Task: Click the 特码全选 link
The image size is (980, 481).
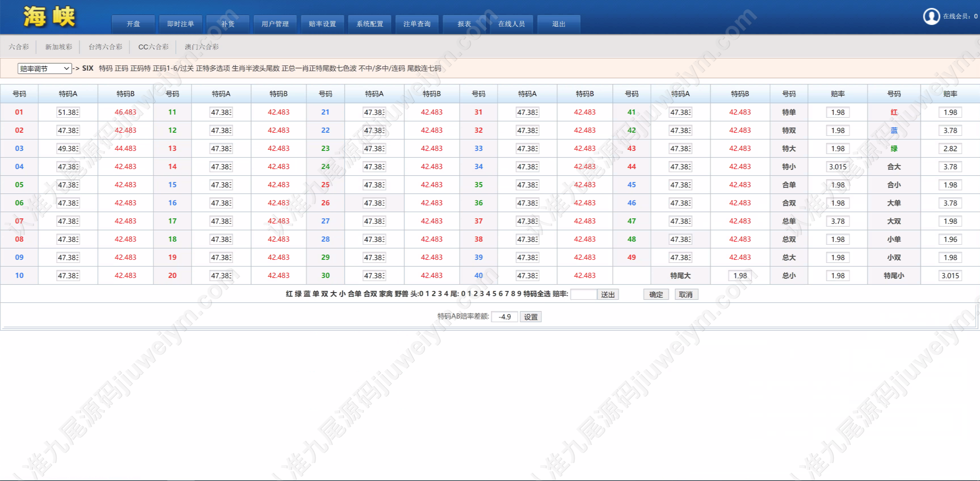Action: pyautogui.click(x=537, y=294)
